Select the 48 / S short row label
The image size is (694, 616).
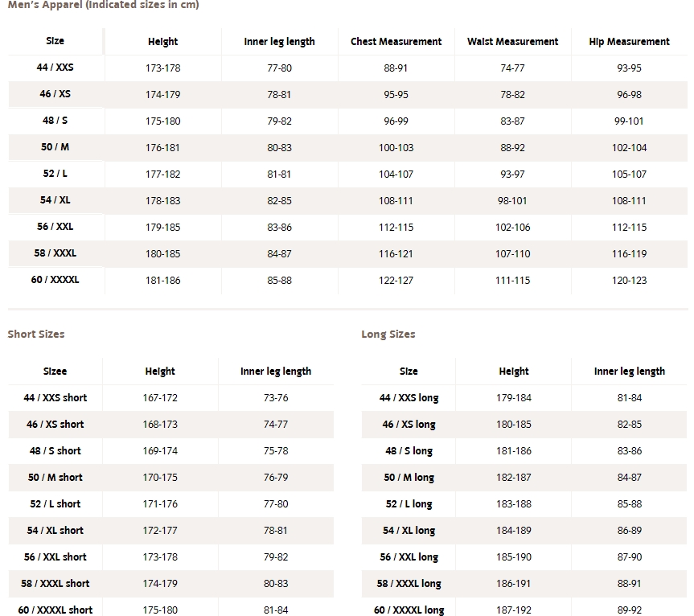point(55,451)
